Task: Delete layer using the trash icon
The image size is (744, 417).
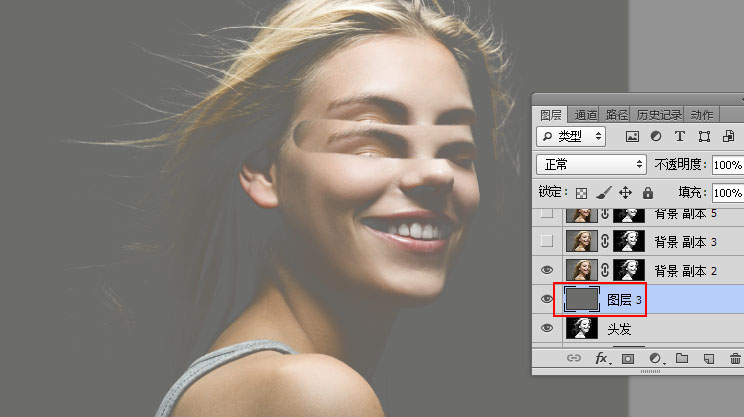Action: click(736, 357)
